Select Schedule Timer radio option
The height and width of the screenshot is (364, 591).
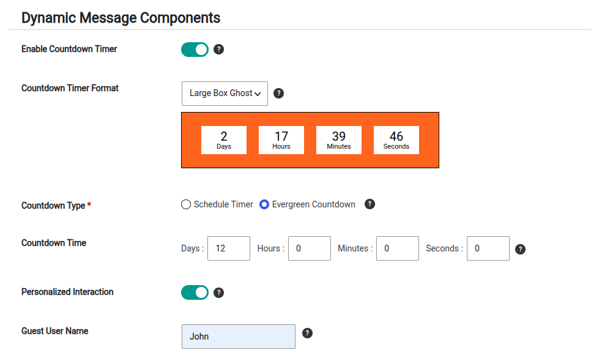(186, 204)
